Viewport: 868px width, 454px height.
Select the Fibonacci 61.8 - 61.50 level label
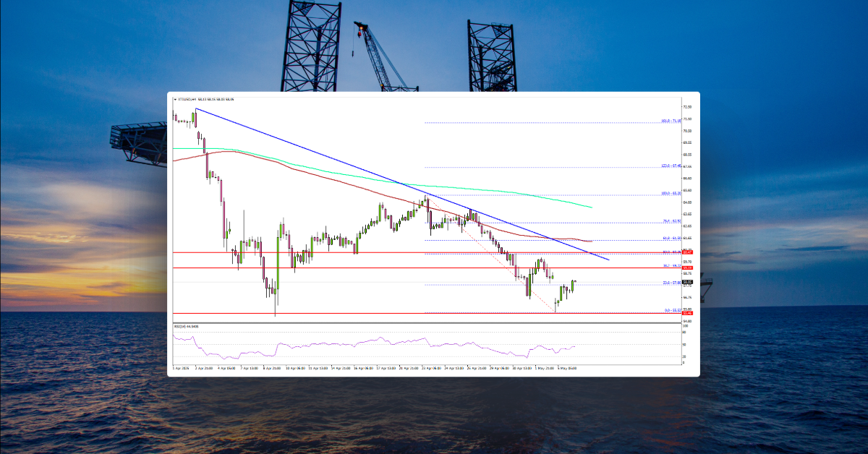tap(671, 239)
